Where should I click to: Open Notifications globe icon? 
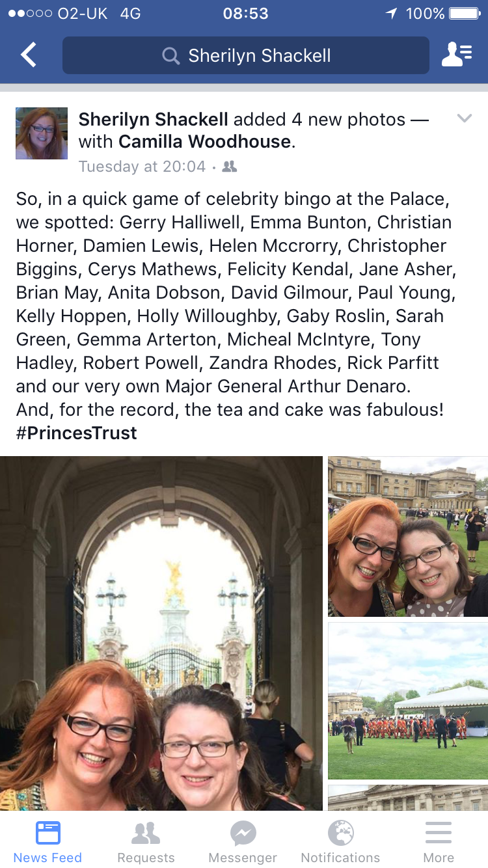point(340,833)
